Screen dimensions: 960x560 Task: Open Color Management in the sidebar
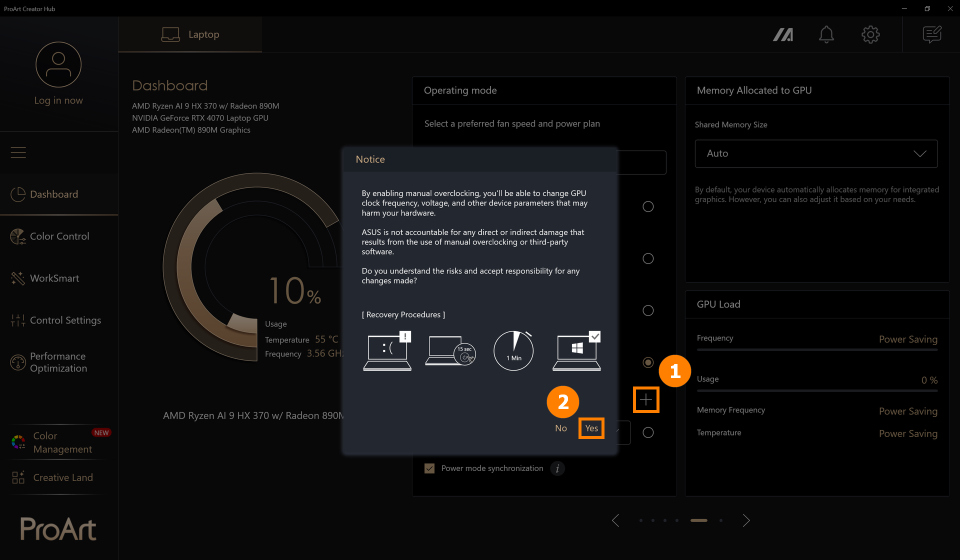59,442
